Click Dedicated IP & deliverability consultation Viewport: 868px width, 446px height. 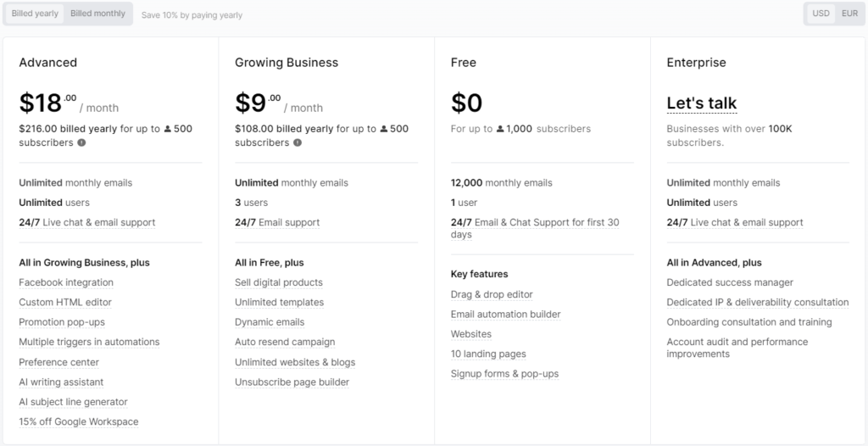pos(757,303)
